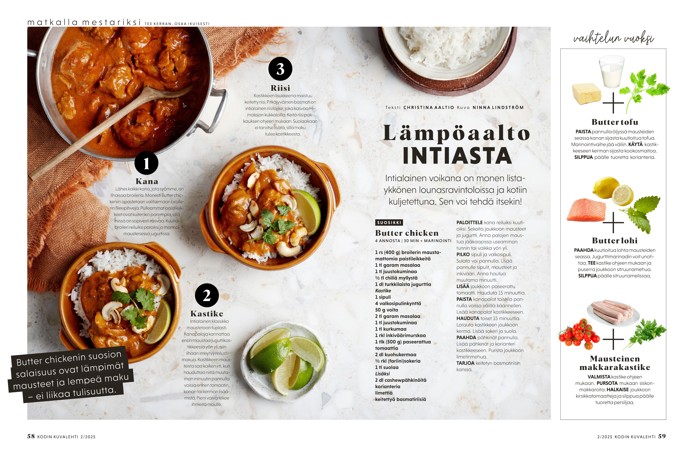Image resolution: width=696 pixels, height=450 pixels.
Task: Click the number 3 Riisi circle badge
Action: 280,69
